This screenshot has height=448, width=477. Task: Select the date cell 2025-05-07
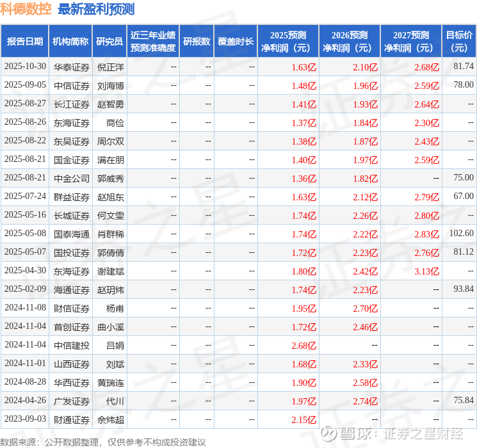25,252
